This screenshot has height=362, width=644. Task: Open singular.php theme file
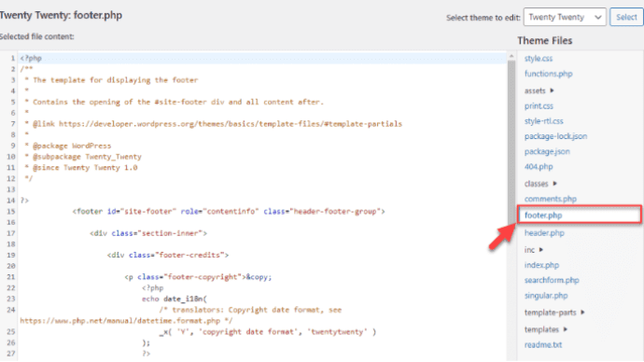pos(546,296)
